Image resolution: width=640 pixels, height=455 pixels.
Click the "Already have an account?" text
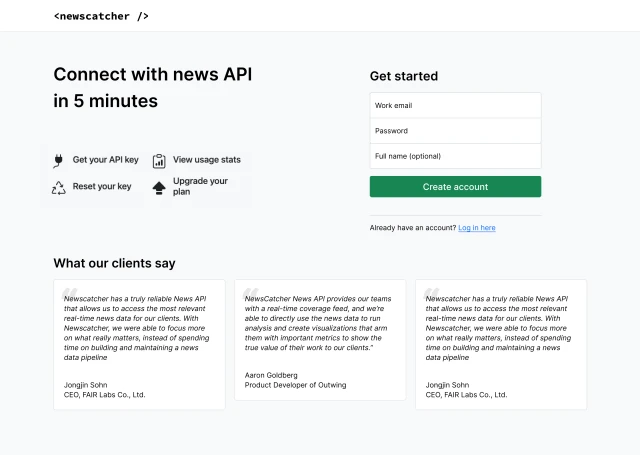click(x=413, y=228)
